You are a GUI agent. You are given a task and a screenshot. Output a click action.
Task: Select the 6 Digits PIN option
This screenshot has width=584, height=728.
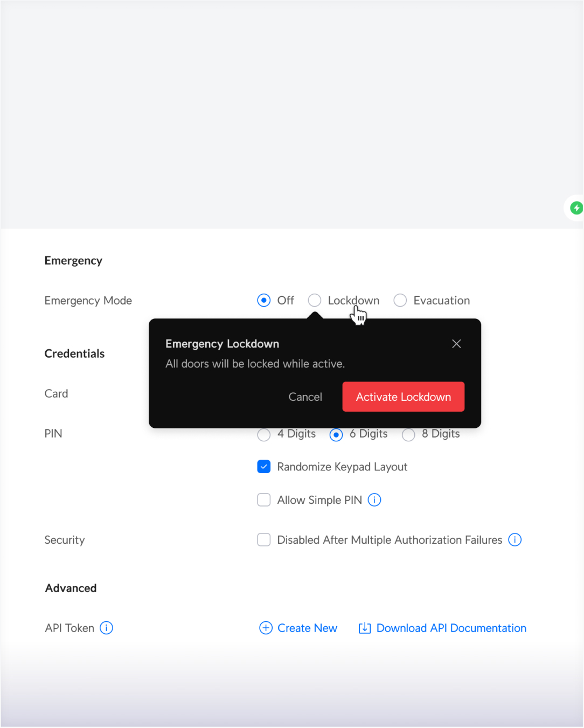(x=336, y=435)
